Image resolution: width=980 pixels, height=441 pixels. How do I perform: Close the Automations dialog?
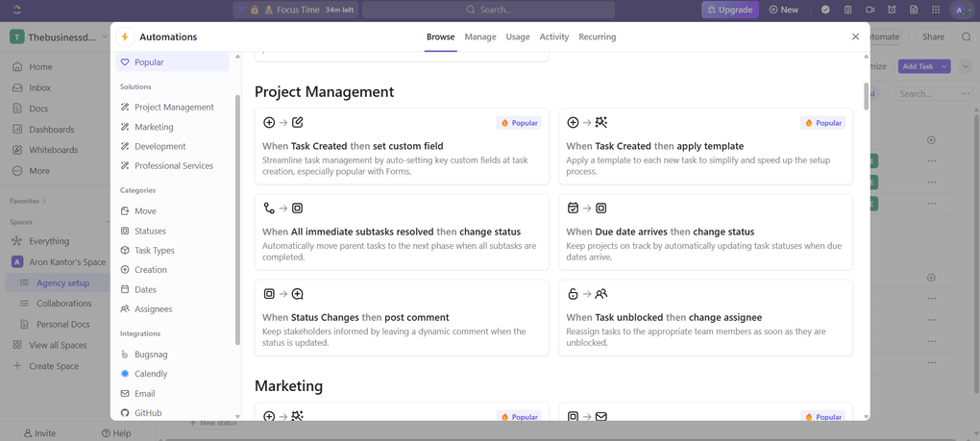pos(856,37)
